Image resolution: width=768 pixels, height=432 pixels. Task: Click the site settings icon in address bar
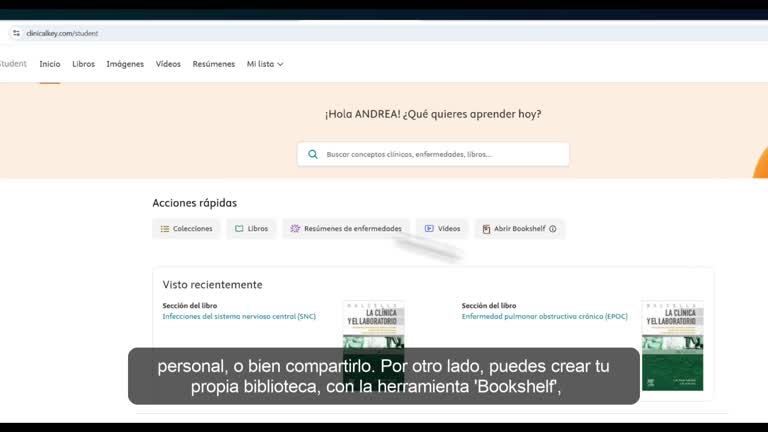[16, 33]
